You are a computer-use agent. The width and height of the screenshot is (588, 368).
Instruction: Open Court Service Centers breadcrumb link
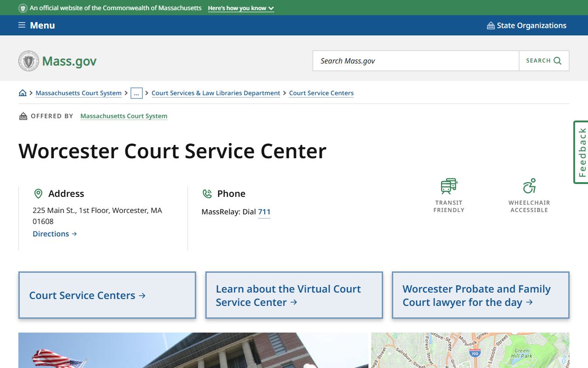tap(322, 93)
